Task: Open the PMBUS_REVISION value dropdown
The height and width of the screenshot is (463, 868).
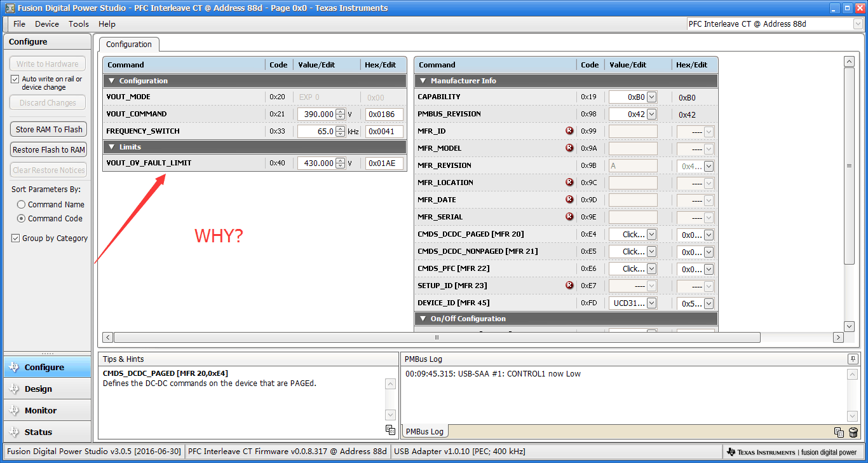Action: (651, 114)
